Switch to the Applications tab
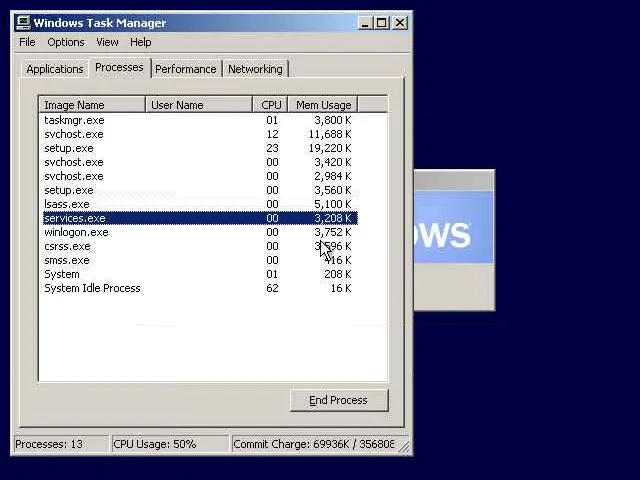The width and height of the screenshot is (640, 480). pos(55,69)
